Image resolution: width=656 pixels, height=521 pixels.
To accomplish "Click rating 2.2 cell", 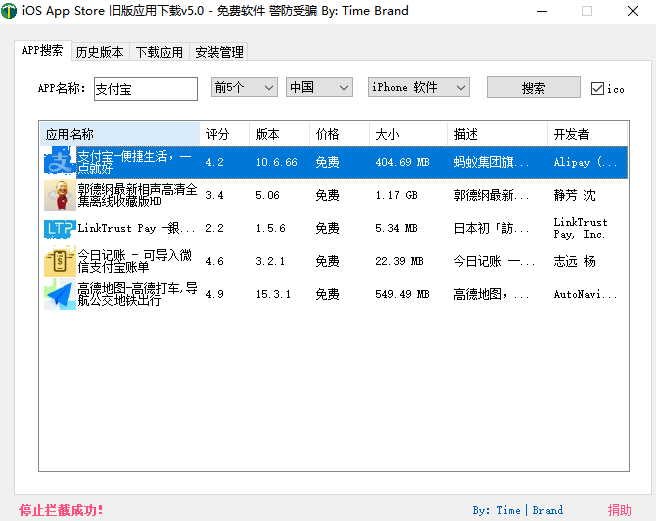I will pos(214,228).
